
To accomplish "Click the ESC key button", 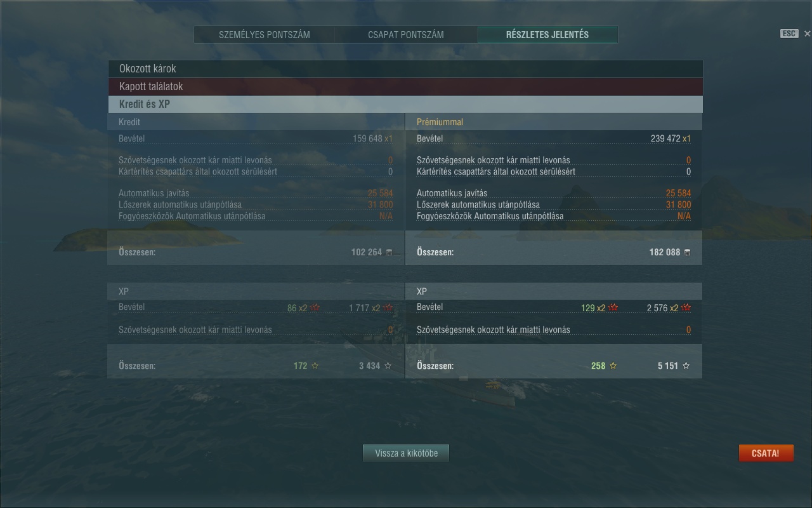I will [789, 34].
